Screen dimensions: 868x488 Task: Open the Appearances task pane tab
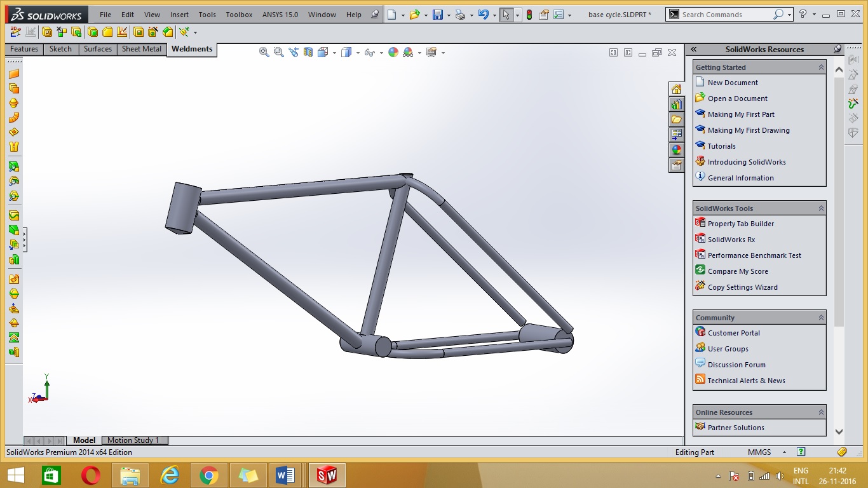pos(676,150)
